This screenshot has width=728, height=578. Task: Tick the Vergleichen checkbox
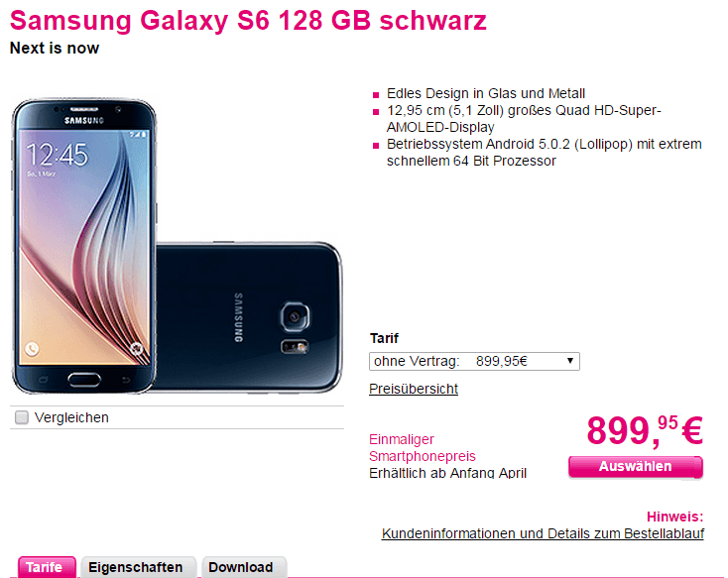tap(22, 417)
